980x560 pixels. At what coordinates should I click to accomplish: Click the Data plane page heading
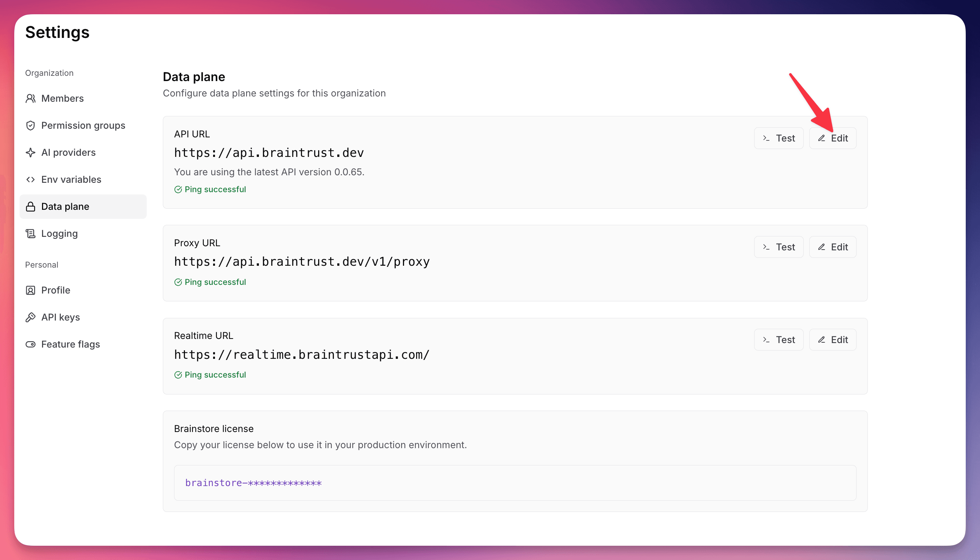click(194, 77)
